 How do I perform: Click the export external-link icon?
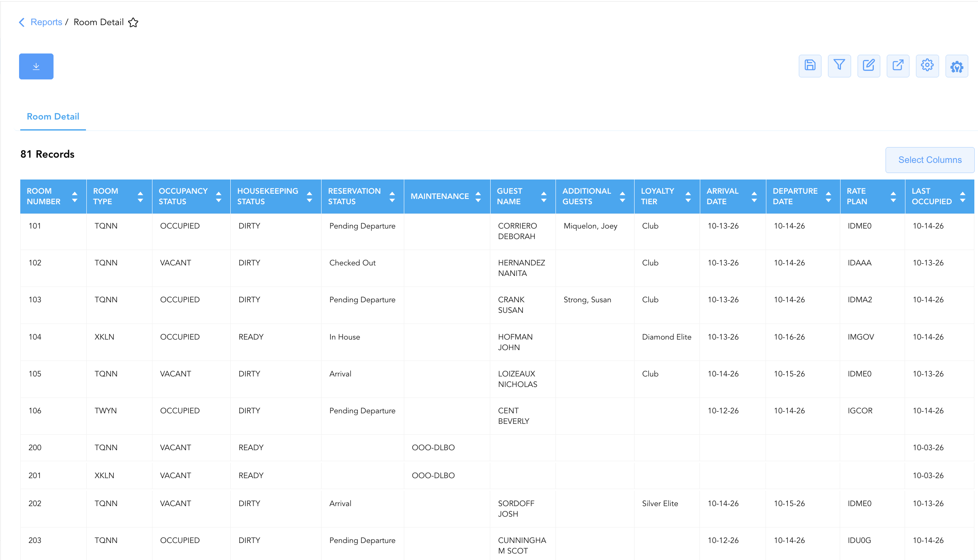click(898, 66)
